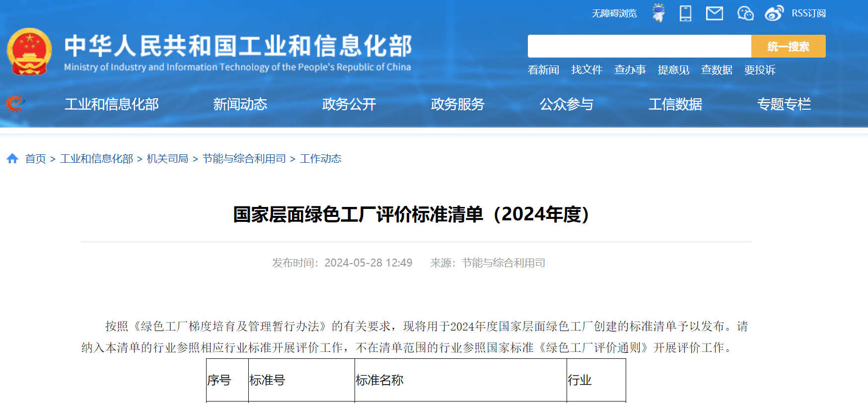Click the small red swirl logo in the navigation bar
Image resolution: width=868 pixels, height=403 pixels.
[x=14, y=104]
